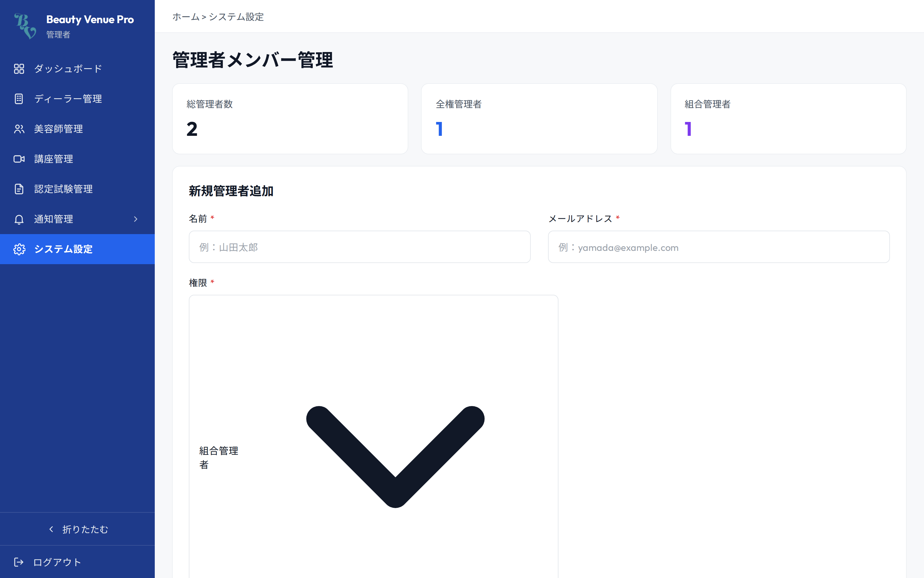This screenshot has width=924, height=578.
Task: Click the 総管理者数 stat card
Action: pyautogui.click(x=290, y=119)
